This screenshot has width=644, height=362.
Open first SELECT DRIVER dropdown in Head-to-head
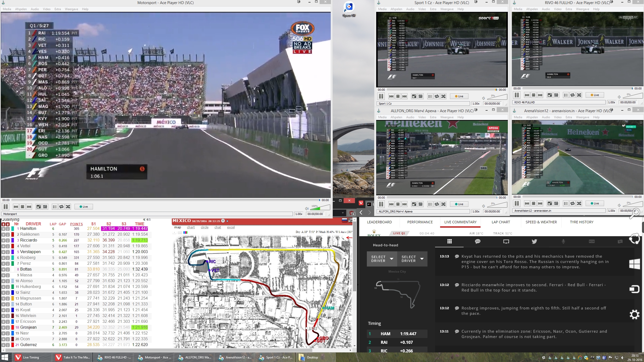click(x=382, y=259)
